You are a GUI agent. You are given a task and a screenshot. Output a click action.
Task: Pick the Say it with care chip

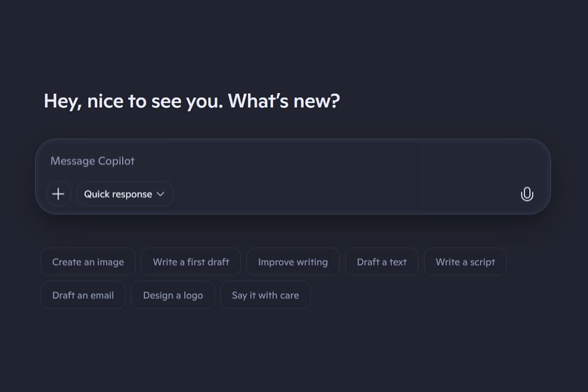[265, 295]
